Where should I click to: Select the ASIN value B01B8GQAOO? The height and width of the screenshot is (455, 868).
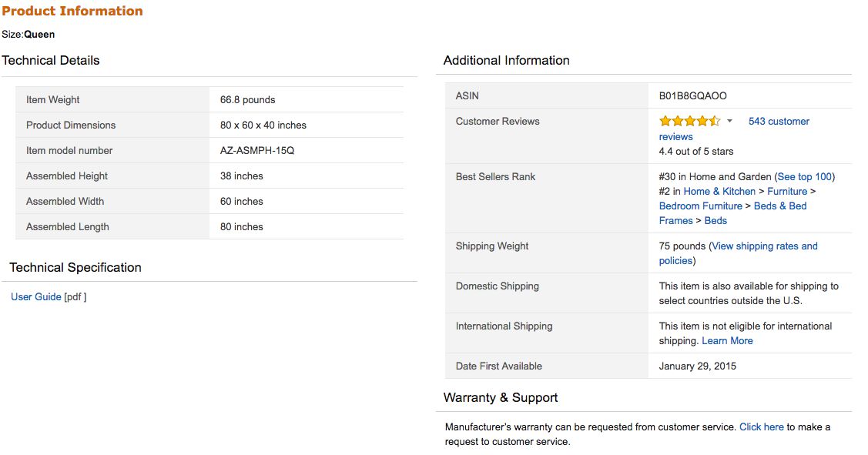(x=692, y=95)
